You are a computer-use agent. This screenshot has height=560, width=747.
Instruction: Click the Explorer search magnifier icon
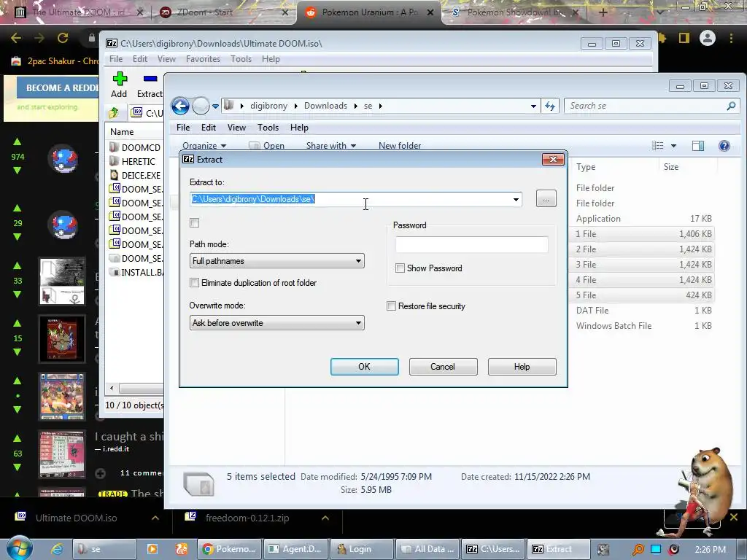pos(731,106)
